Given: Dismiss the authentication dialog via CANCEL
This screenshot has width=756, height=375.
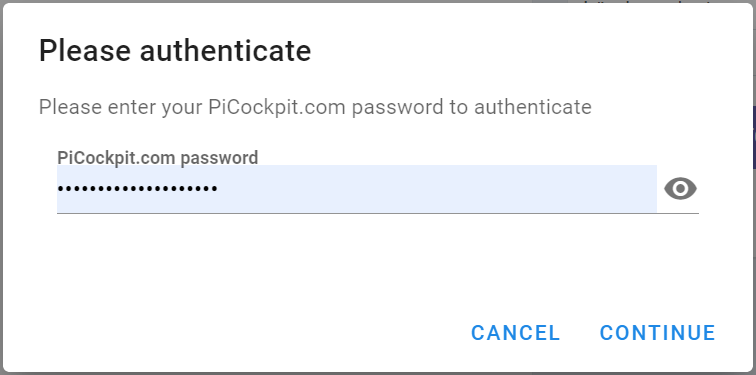Looking at the screenshot, I should tap(515, 333).
